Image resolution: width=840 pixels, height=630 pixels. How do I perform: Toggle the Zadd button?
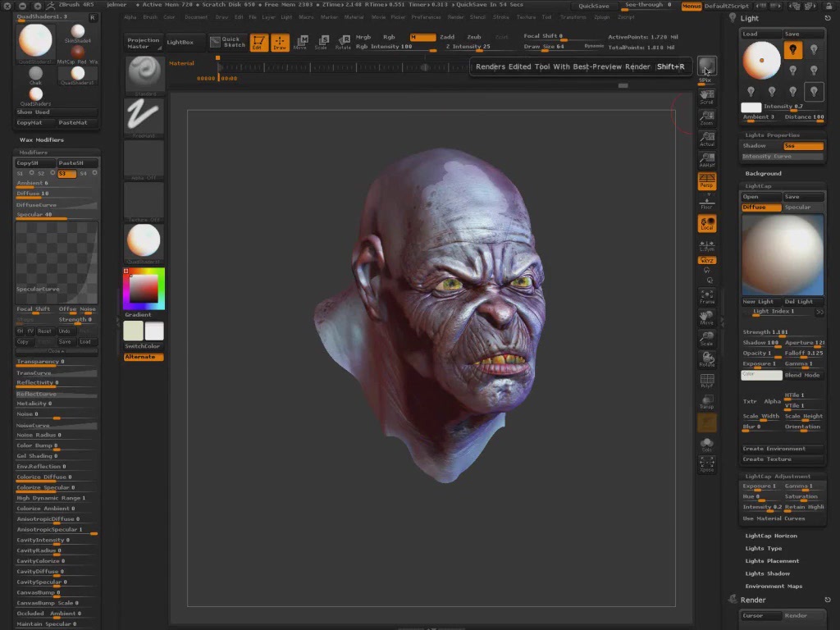(x=447, y=37)
